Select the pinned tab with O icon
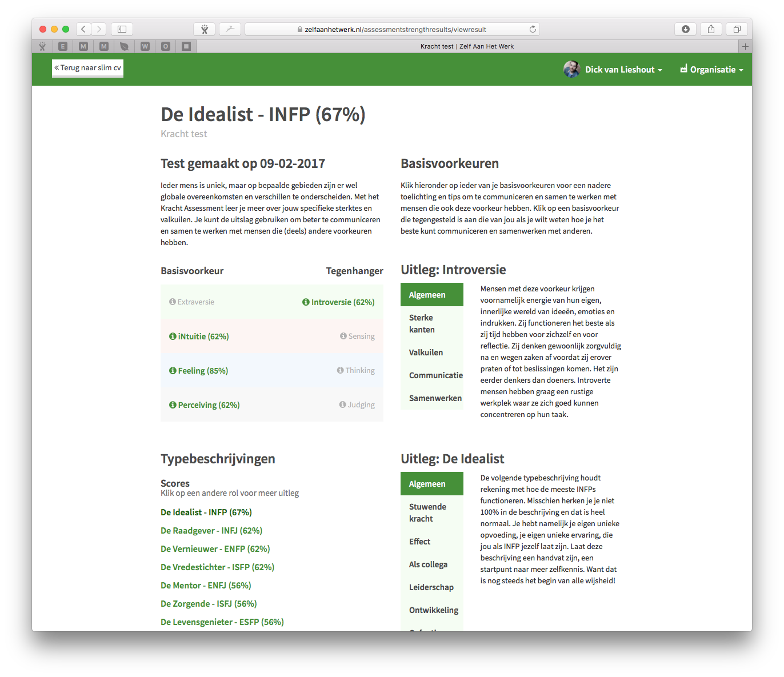The height and width of the screenshot is (677, 784). pos(166,46)
